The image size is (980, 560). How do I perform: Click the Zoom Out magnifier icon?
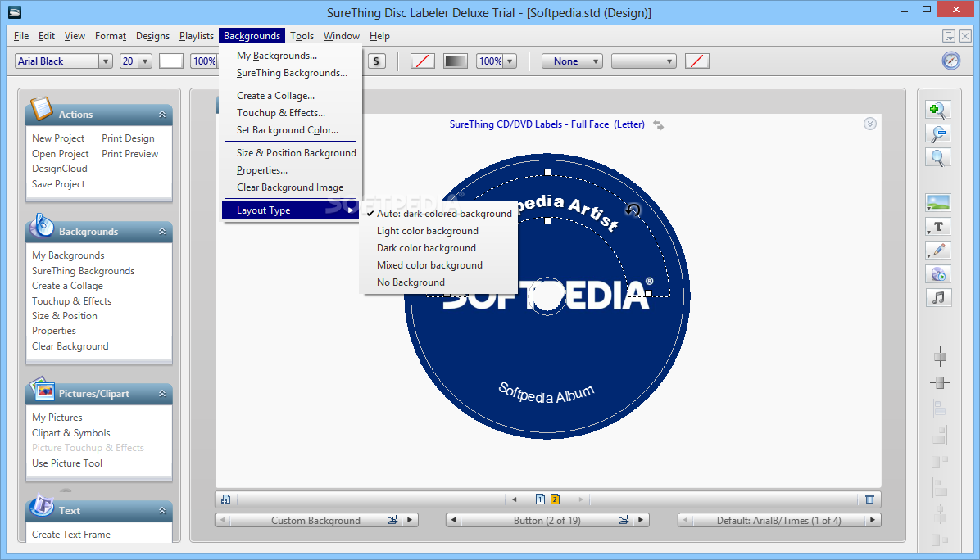click(937, 133)
